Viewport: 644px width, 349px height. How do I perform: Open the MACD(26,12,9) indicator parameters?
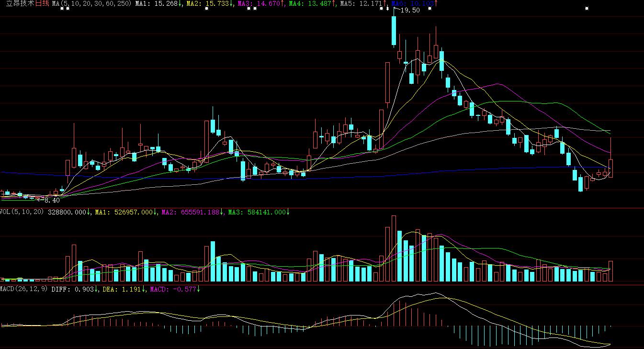click(24, 289)
